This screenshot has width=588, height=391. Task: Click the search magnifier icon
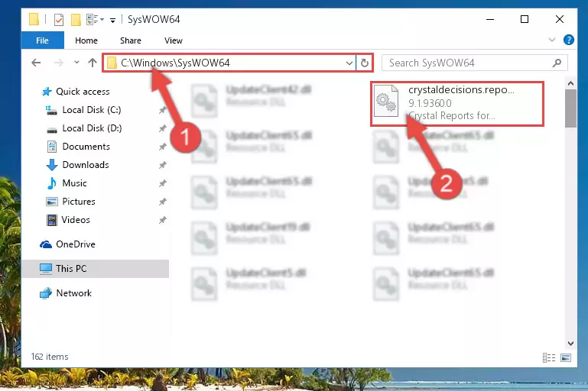pos(557,63)
